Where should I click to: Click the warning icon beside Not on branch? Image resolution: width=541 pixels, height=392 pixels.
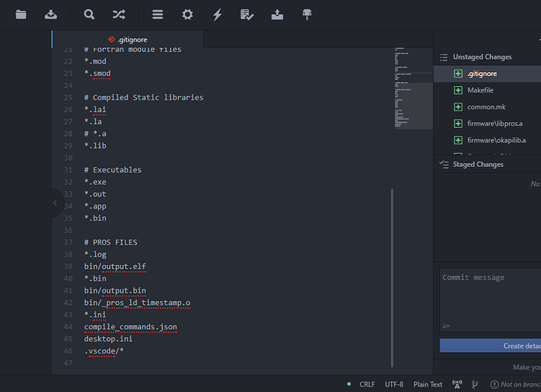[494, 384]
